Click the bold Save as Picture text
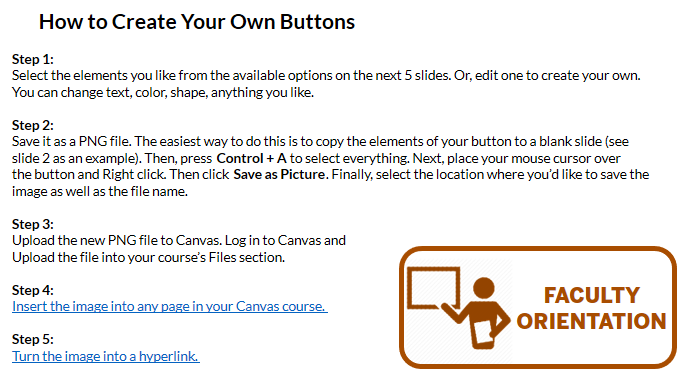Screen dimensions: 690x380 pyautogui.click(x=281, y=175)
